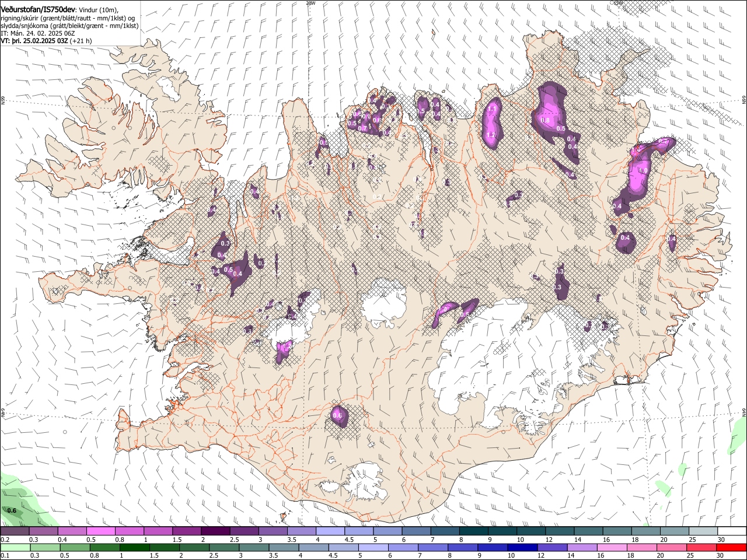
Task: Click the '(+21 h)' forecast offset text
Action: click(81, 41)
